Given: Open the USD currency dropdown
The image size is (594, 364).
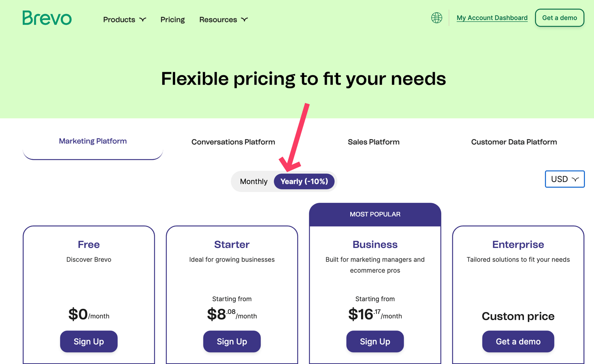Looking at the screenshot, I should pos(565,179).
